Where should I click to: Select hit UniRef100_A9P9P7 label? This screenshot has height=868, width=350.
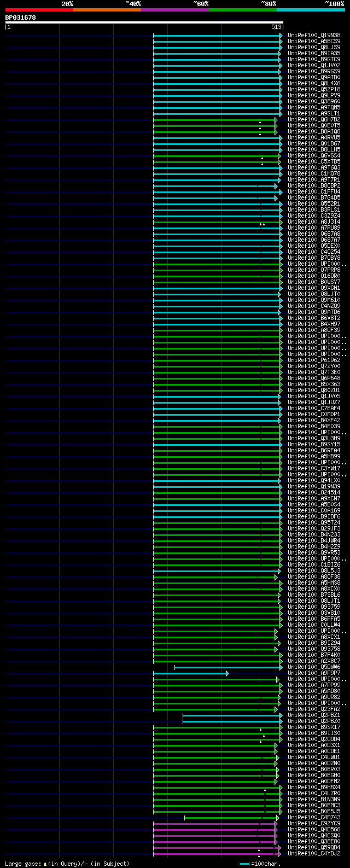click(x=314, y=673)
